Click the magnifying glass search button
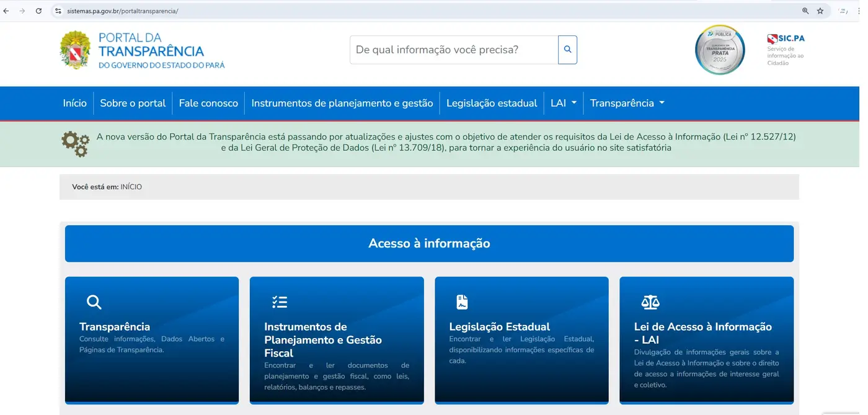 click(x=567, y=50)
